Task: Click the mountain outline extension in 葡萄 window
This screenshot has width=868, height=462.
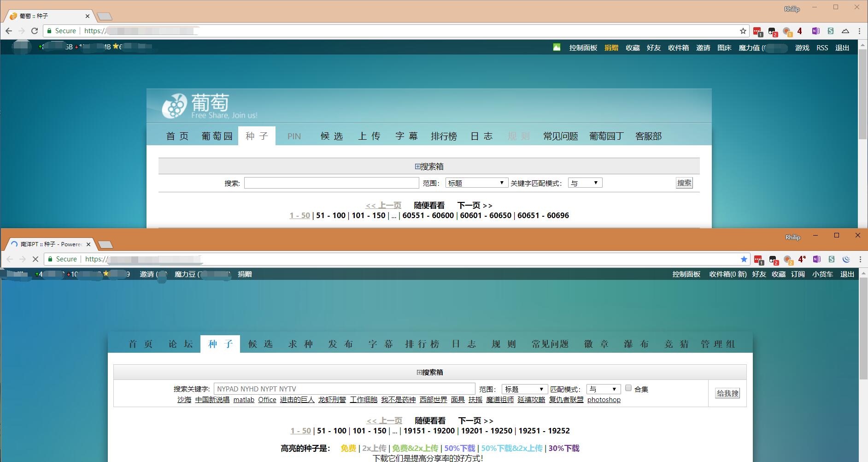Action: point(845,31)
